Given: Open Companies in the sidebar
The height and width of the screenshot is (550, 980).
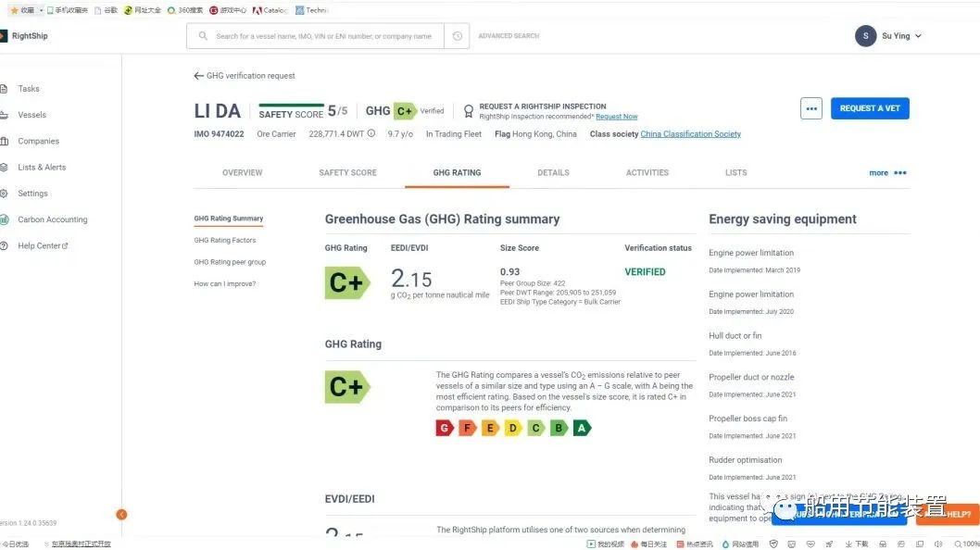Looking at the screenshot, I should pyautogui.click(x=38, y=142).
